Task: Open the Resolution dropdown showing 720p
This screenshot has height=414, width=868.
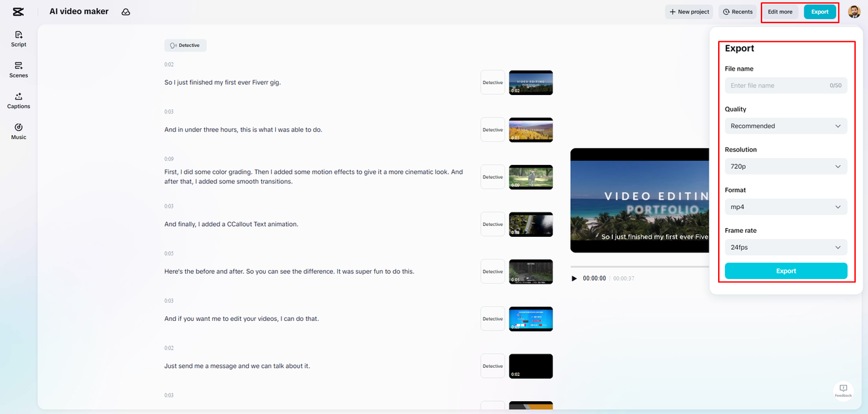Action: [785, 166]
